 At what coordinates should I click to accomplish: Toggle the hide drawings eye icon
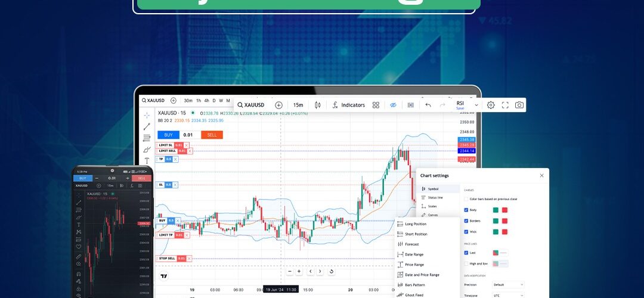click(x=393, y=105)
